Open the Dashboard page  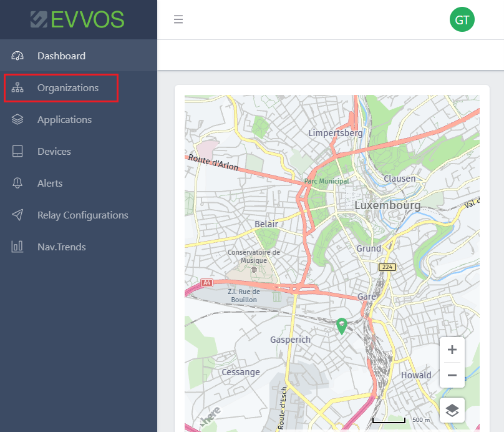(79, 56)
